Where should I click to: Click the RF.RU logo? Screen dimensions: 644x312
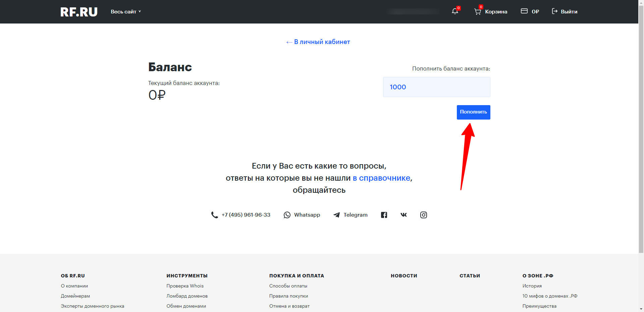point(79,12)
